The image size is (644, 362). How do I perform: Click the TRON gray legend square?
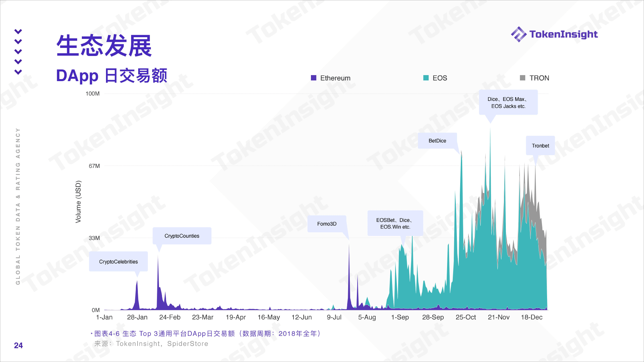pyautogui.click(x=523, y=78)
